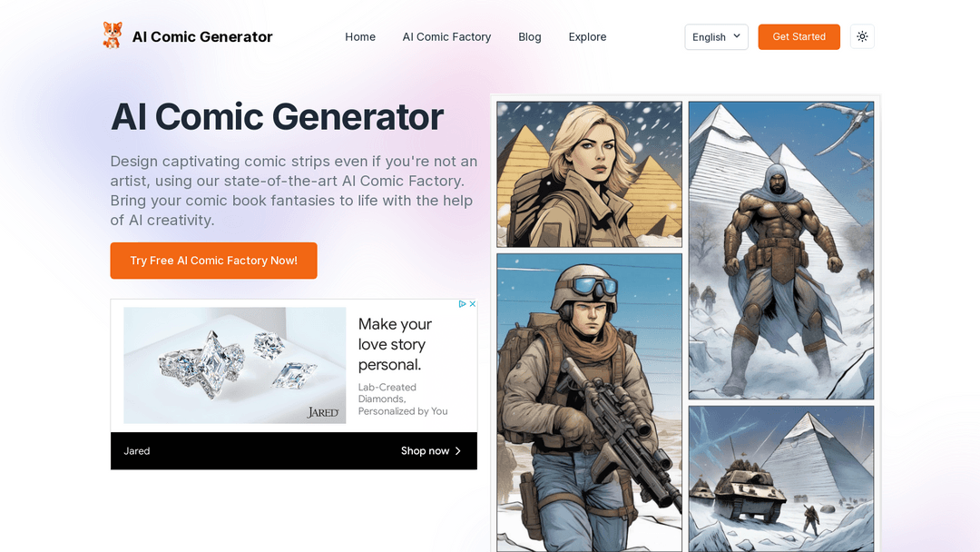
Task: Open the tank and pyramid comic panel
Action: tap(781, 478)
